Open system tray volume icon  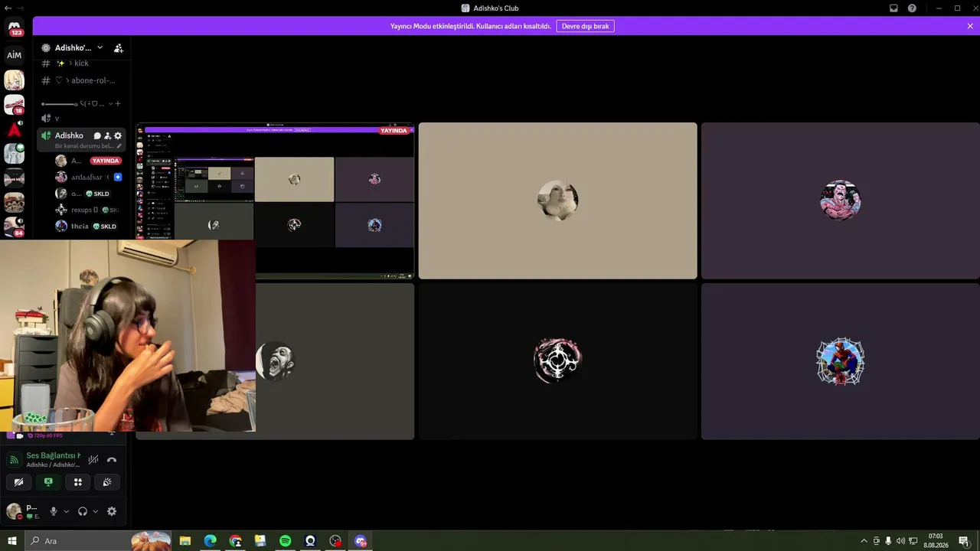[x=900, y=541]
